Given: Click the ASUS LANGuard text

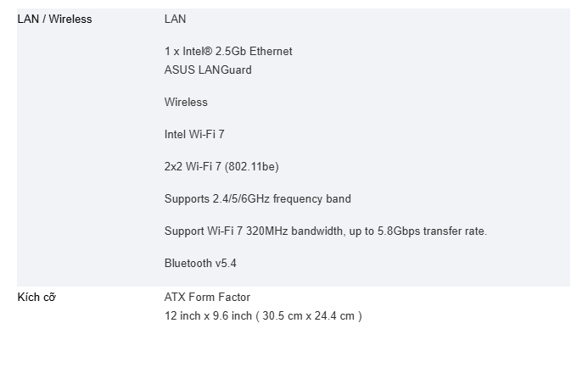Looking at the screenshot, I should 208,70.
